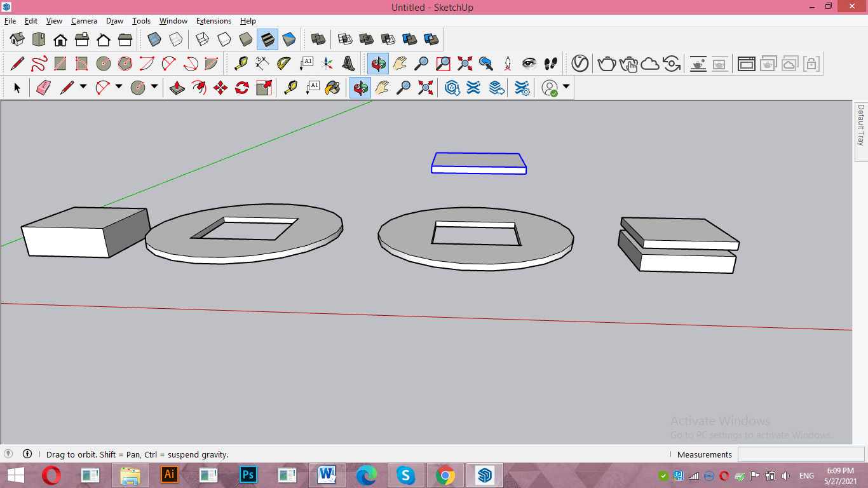Select the Rotated Rectangle tool
868x488 pixels.
[82, 63]
